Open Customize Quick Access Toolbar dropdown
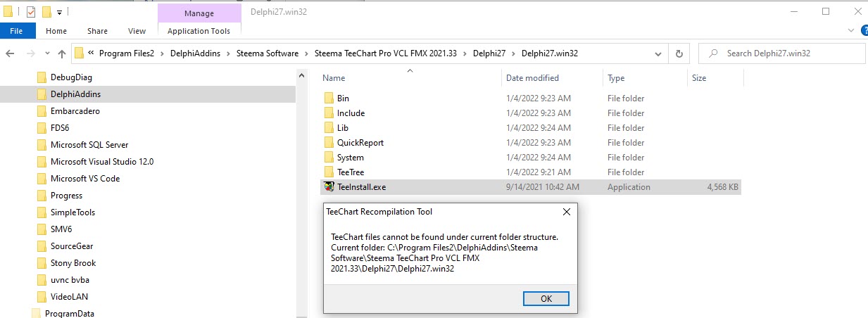This screenshot has width=868, height=318. click(60, 13)
